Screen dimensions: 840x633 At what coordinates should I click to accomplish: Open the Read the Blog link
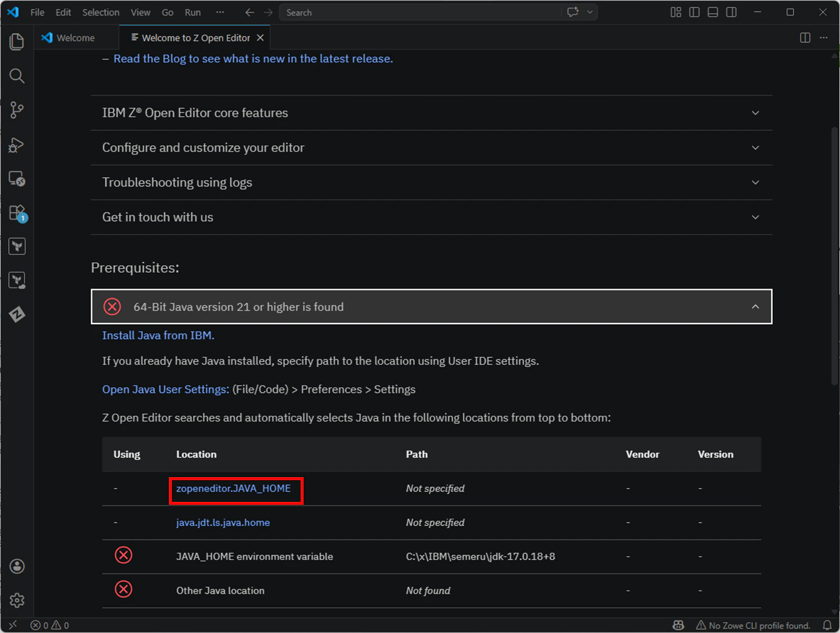[253, 59]
